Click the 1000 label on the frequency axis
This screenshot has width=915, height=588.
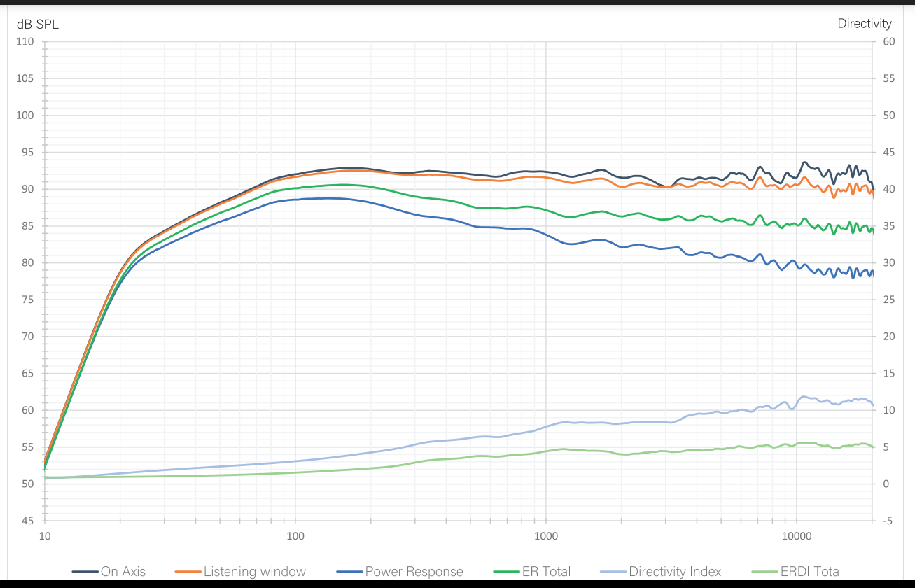click(545, 536)
